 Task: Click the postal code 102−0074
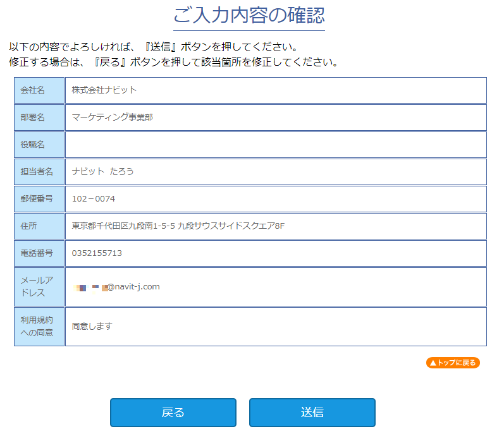tap(94, 199)
